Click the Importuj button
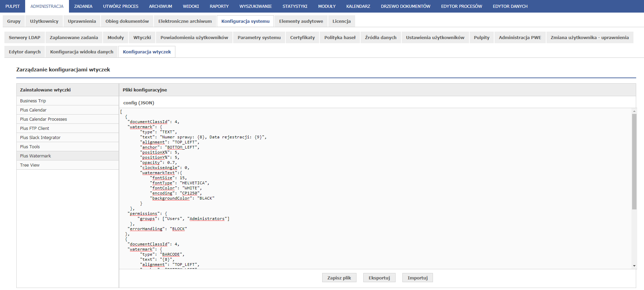644x290 pixels. pos(417,278)
